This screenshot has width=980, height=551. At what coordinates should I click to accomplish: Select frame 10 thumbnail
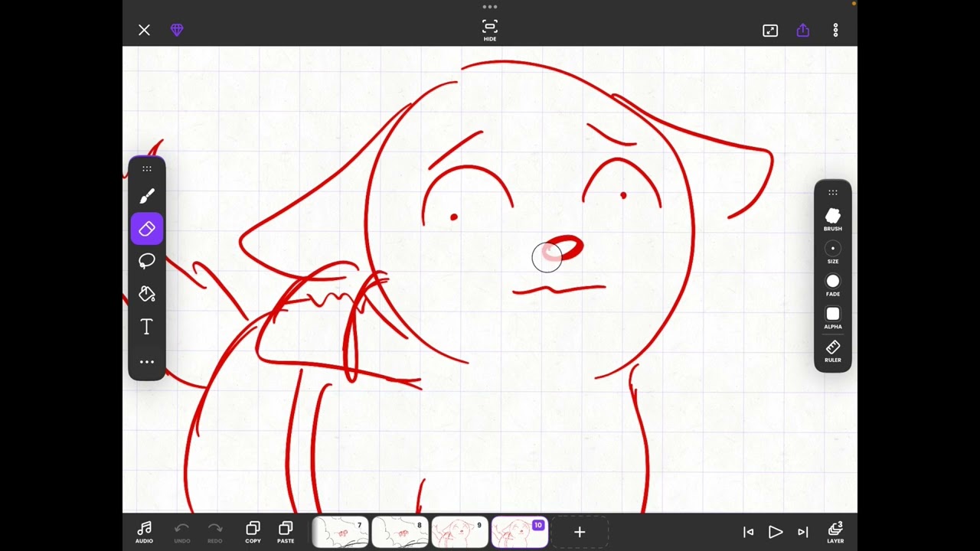coord(519,532)
